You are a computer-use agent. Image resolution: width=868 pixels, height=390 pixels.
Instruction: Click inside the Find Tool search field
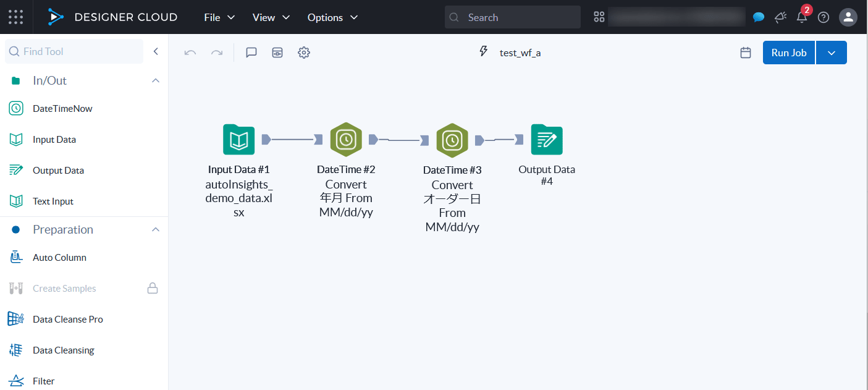tap(74, 51)
